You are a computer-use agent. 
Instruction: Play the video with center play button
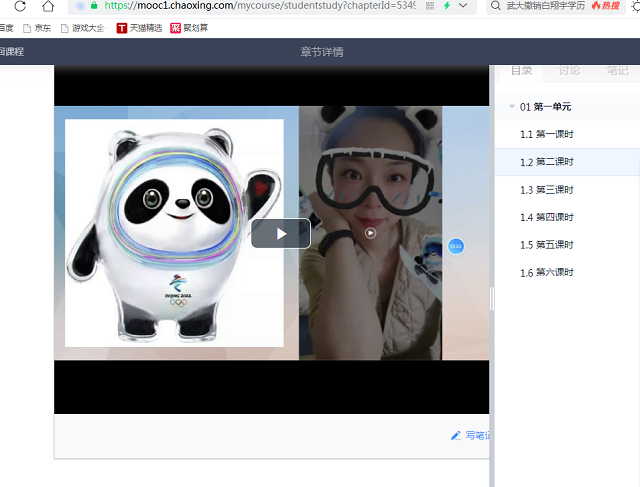coord(281,233)
